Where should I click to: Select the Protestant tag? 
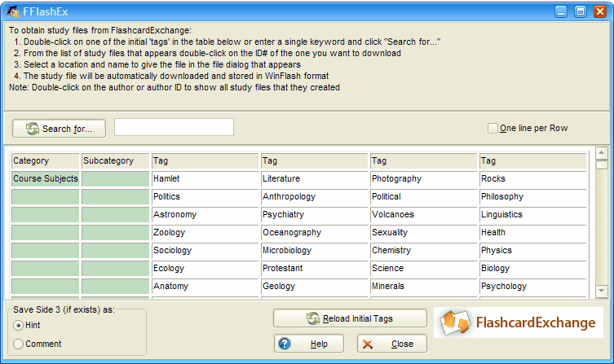pos(315,269)
